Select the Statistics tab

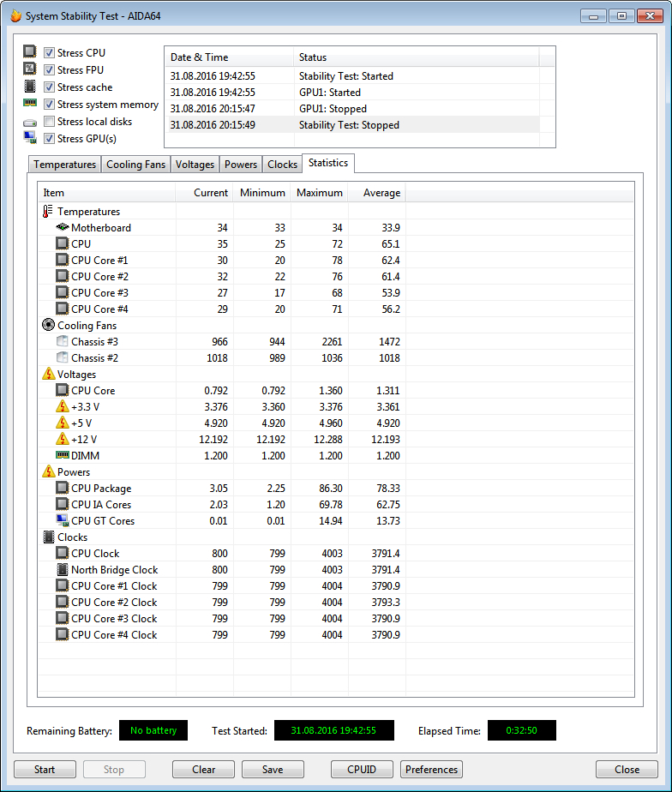pyautogui.click(x=328, y=163)
